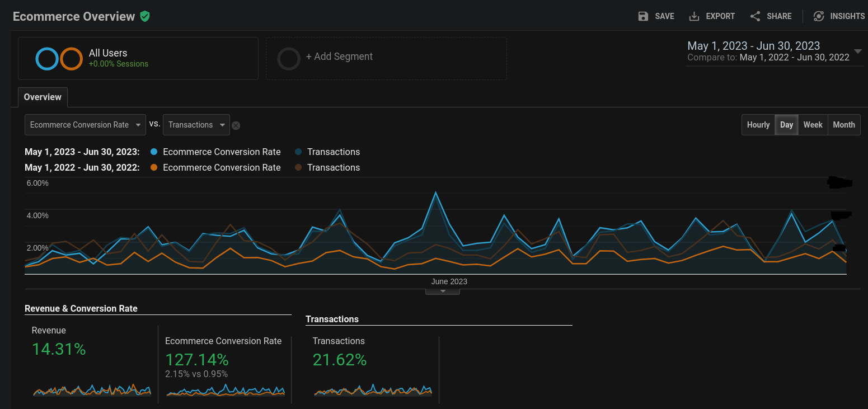Click the All Users segment circles icon
This screenshot has height=409, width=868.
pyautogui.click(x=59, y=59)
